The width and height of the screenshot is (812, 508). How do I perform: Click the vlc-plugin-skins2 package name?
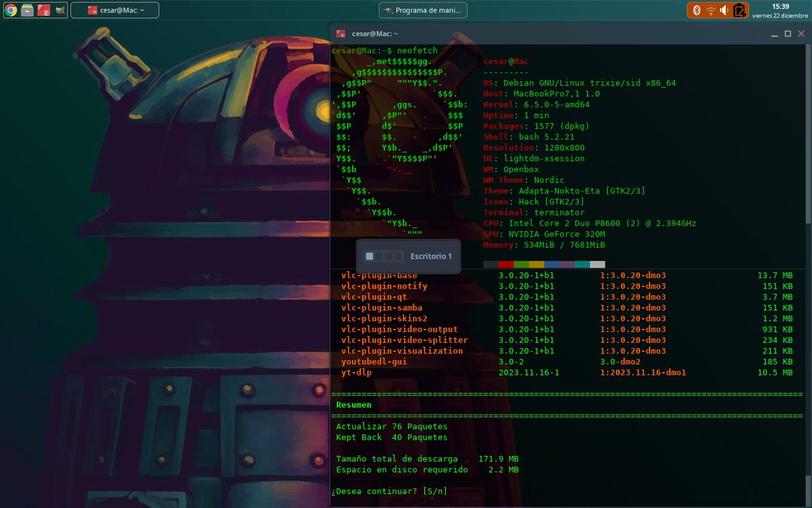tap(384, 319)
